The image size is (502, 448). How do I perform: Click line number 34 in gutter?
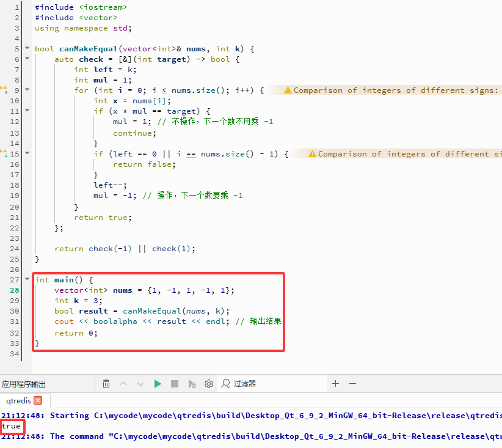click(x=15, y=354)
